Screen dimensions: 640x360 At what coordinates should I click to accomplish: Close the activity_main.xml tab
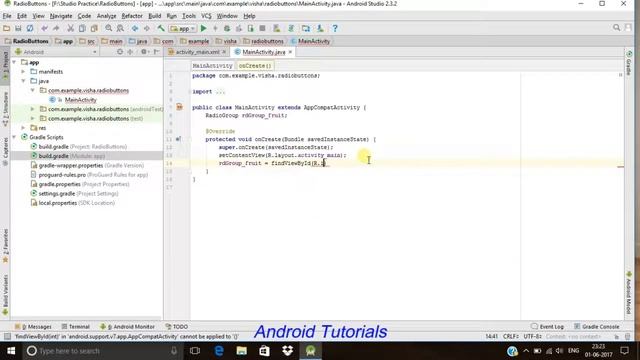(224, 52)
